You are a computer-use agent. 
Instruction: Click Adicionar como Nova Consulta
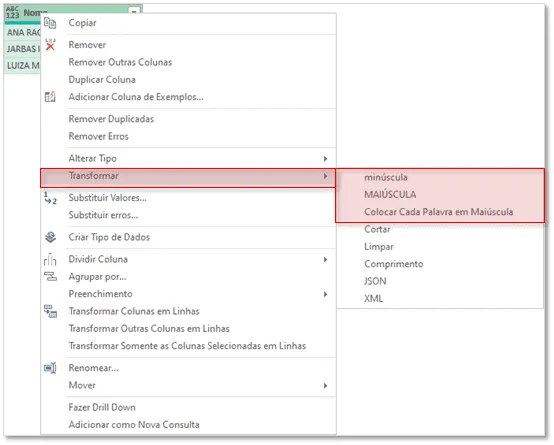[134, 424]
